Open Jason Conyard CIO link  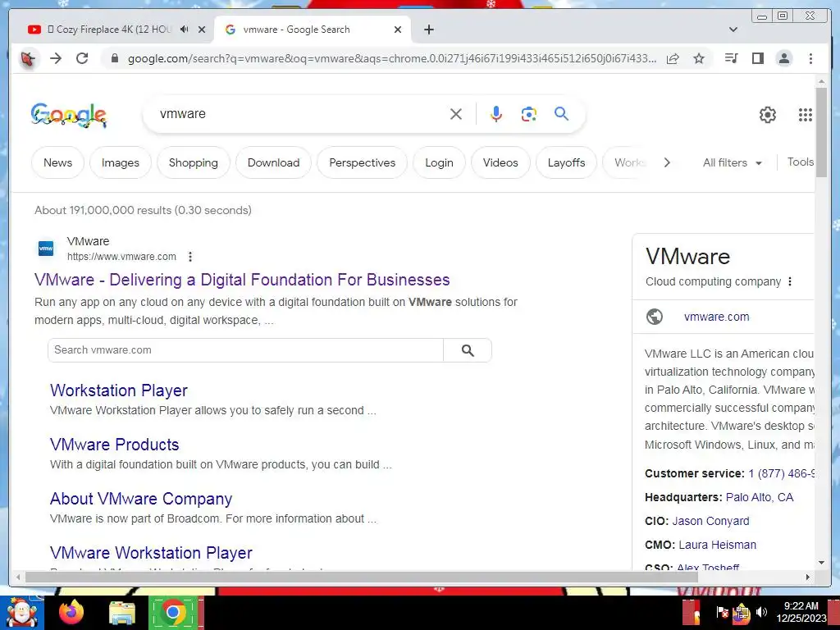click(x=710, y=521)
